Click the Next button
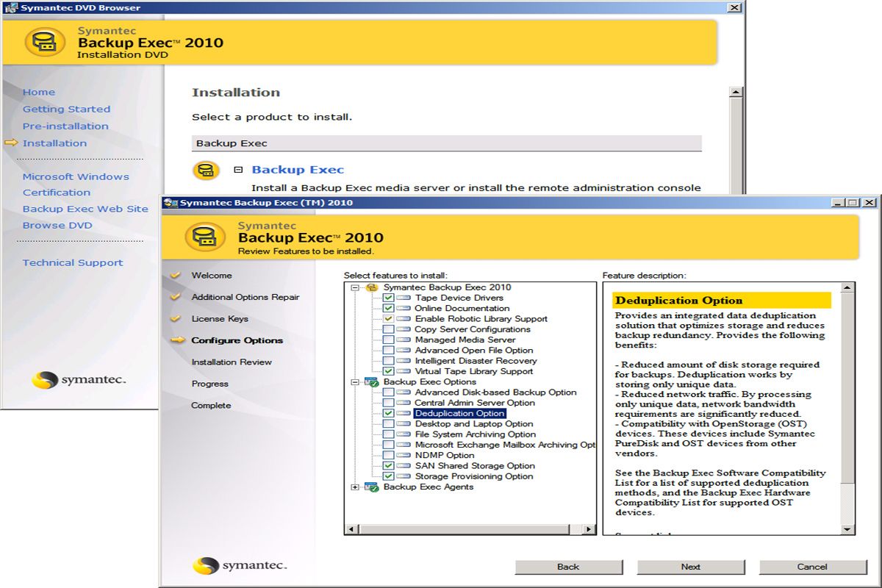Screen dimensions: 882x588 [690, 567]
